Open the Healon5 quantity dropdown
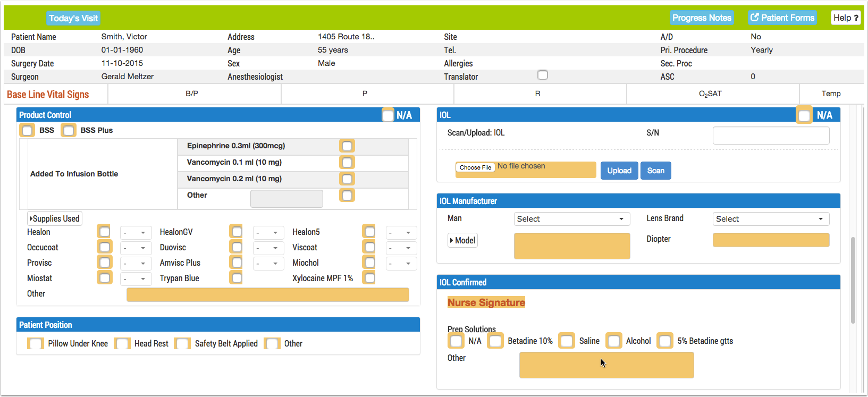This screenshot has height=397, width=868. point(401,233)
